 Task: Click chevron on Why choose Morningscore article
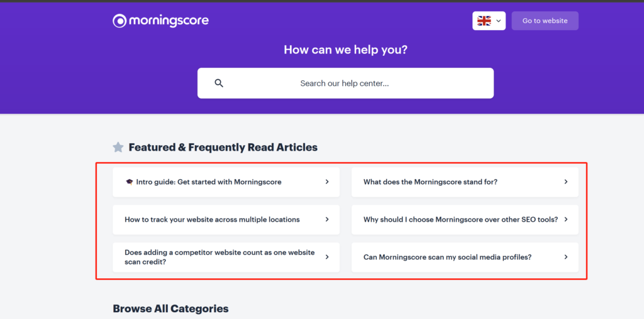565,219
